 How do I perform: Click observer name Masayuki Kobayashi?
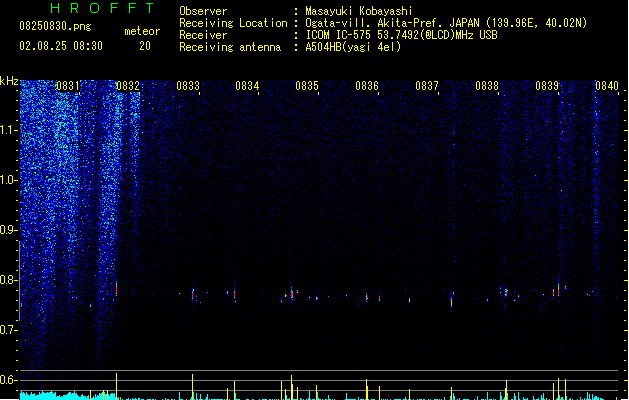[x=359, y=11]
